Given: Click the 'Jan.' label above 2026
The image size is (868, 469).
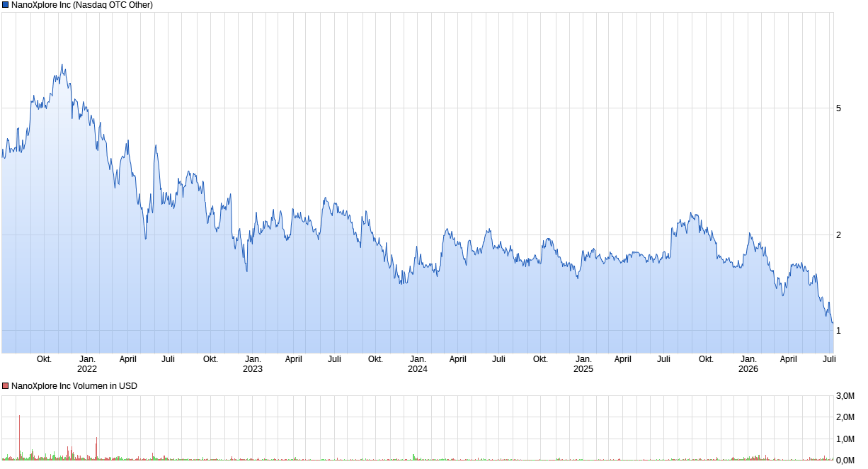Looking at the screenshot, I should click(748, 359).
